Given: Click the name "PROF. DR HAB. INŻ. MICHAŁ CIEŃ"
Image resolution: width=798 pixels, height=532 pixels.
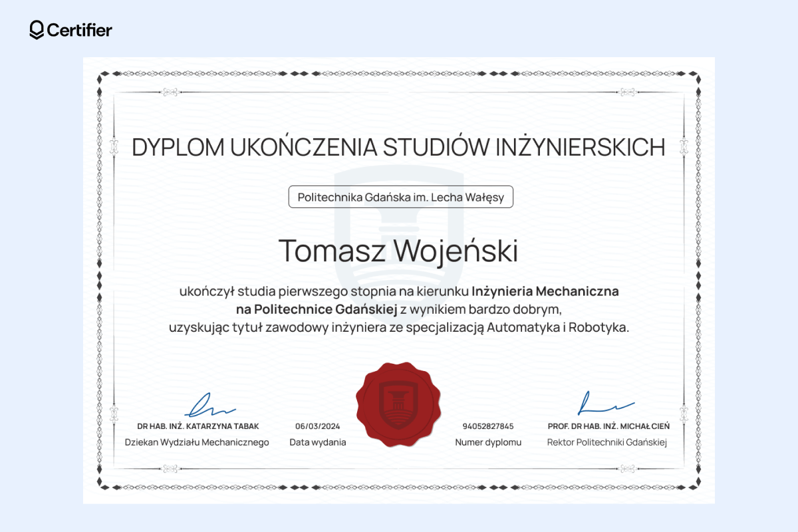Looking at the screenshot, I should pyautogui.click(x=608, y=426).
